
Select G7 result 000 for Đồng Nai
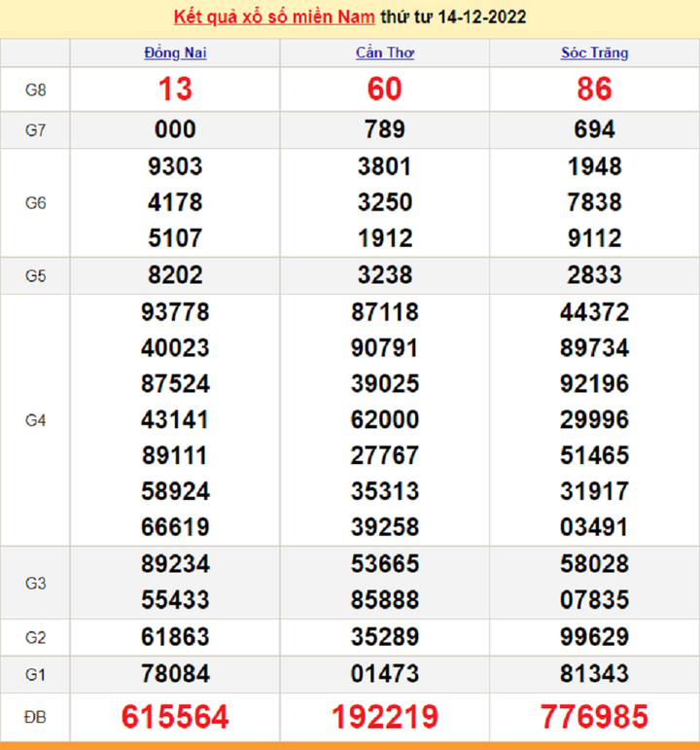pos(175,129)
